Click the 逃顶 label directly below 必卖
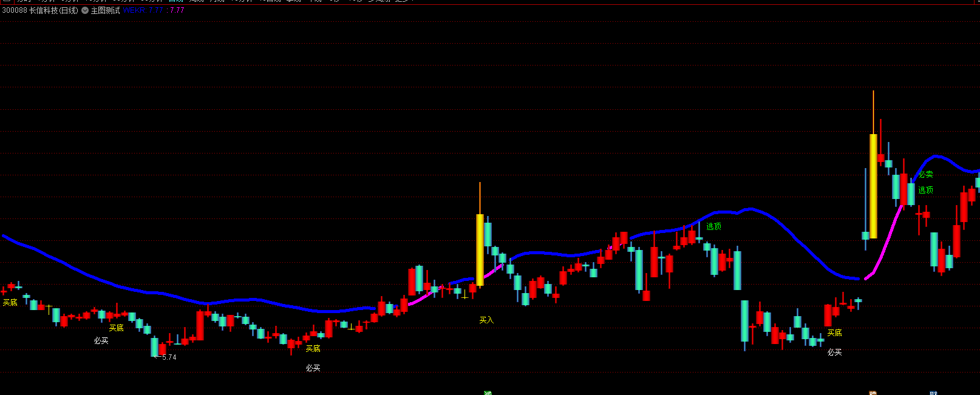980x395 pixels. click(926, 191)
